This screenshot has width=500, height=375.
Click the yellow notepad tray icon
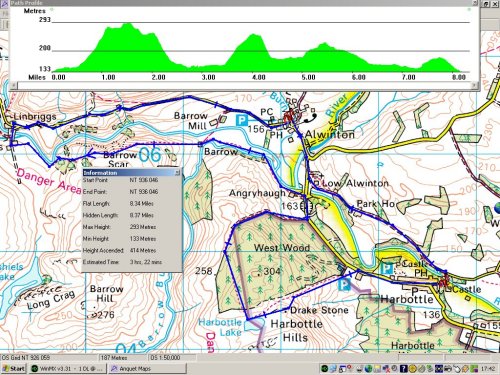click(378, 368)
